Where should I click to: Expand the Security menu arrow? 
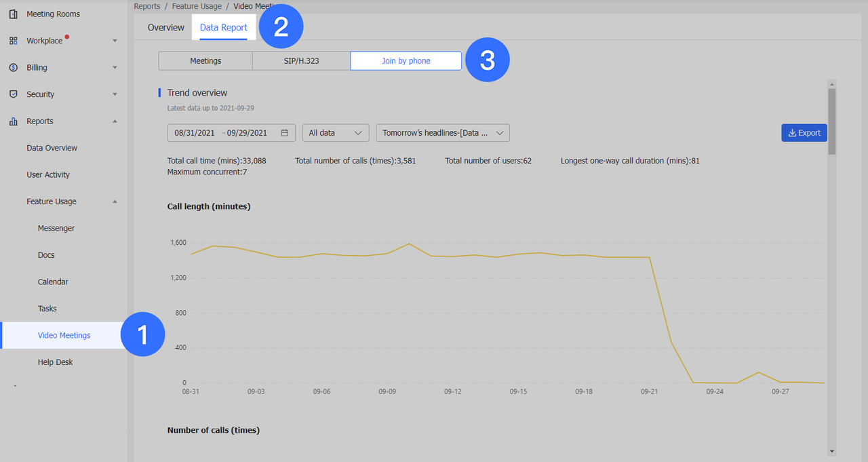pyautogui.click(x=115, y=94)
